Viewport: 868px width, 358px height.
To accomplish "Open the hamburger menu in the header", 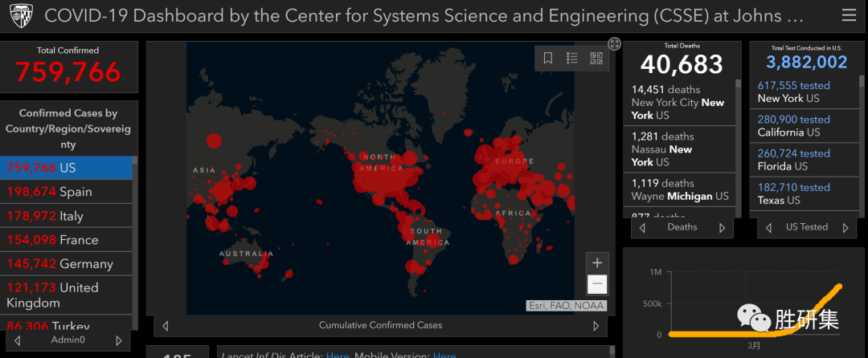I will pos(849,15).
